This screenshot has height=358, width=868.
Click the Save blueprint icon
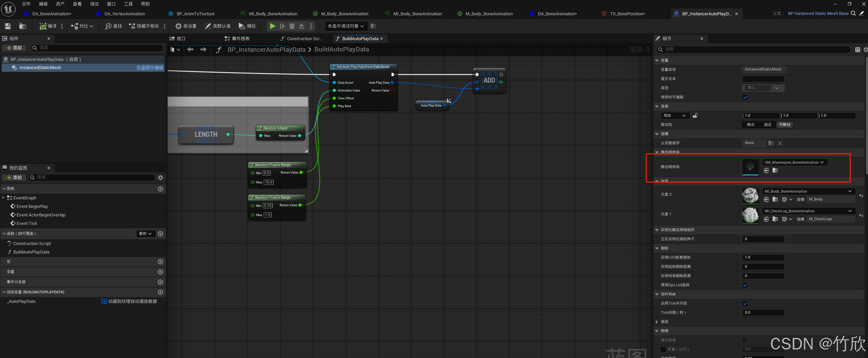click(x=7, y=26)
